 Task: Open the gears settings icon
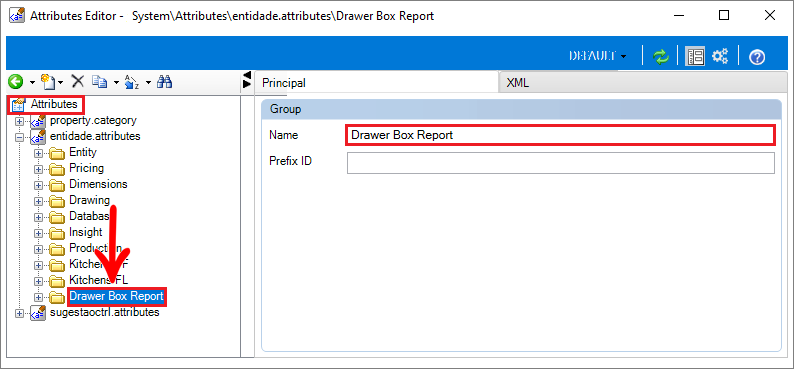click(720, 56)
